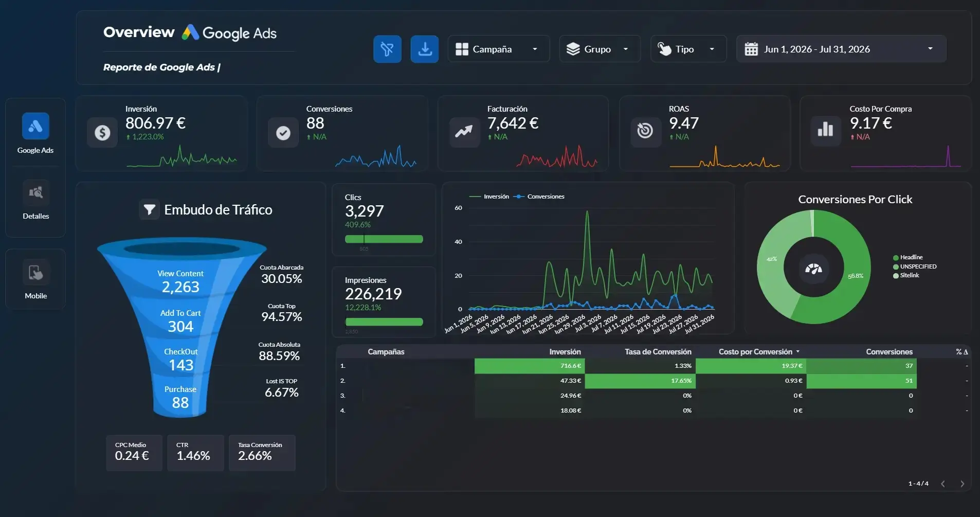Image resolution: width=980 pixels, height=517 pixels.
Task: Click the filter reset icon button
Action: click(387, 49)
